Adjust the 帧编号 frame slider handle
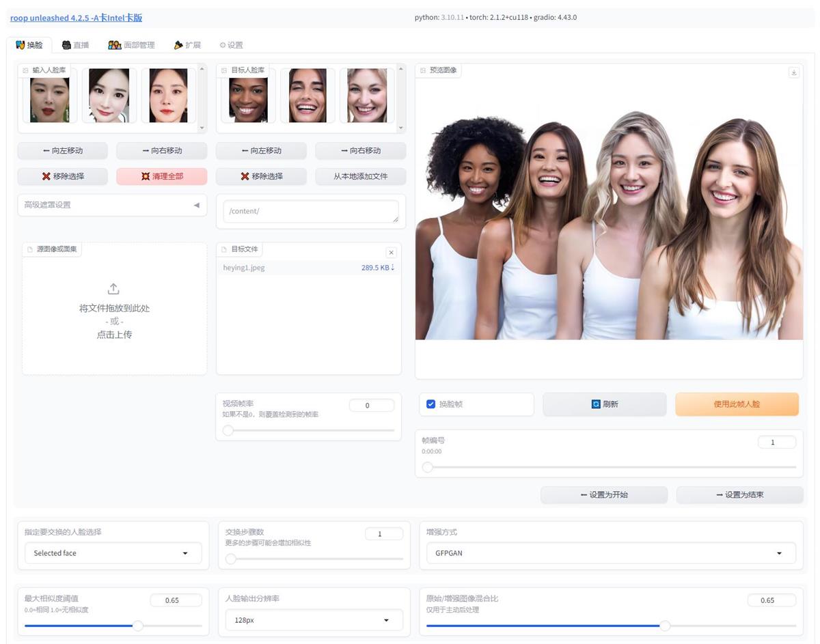The width and height of the screenshot is (820, 644). click(x=428, y=467)
